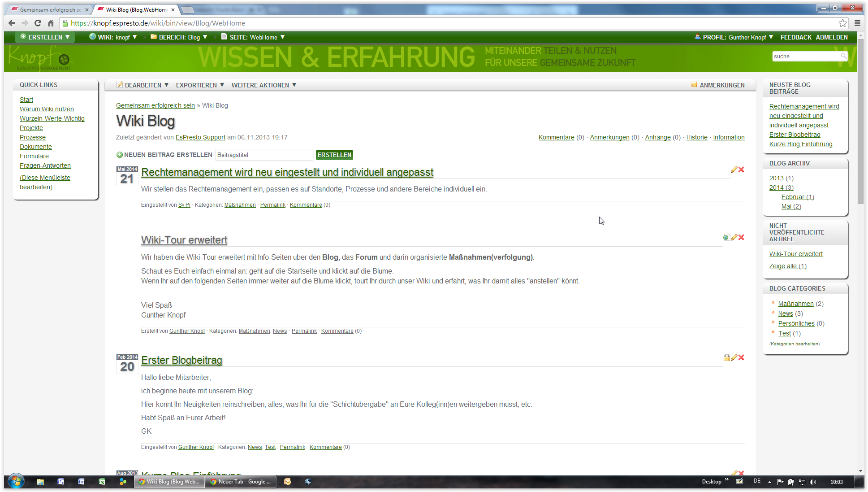Edit Erster Blogbeitrag with pencil icon

[x=734, y=357]
